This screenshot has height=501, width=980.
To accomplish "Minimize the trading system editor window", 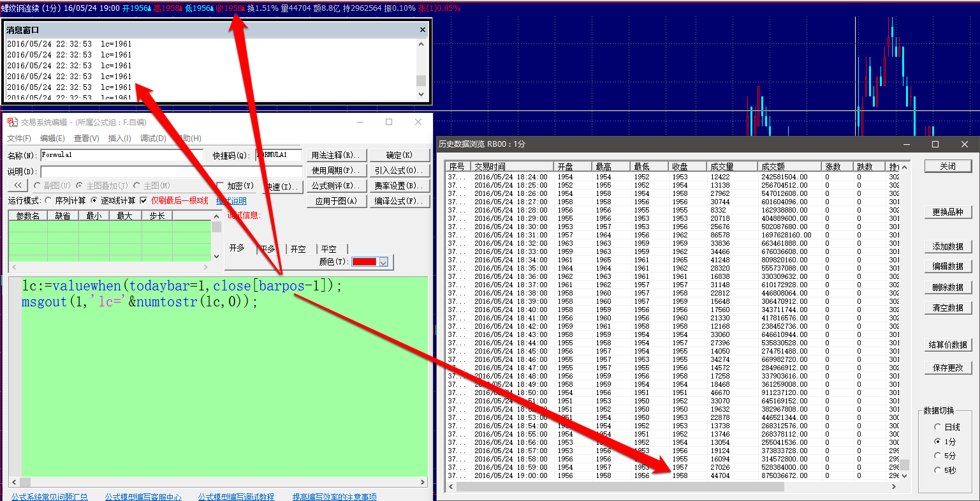I will [360, 122].
